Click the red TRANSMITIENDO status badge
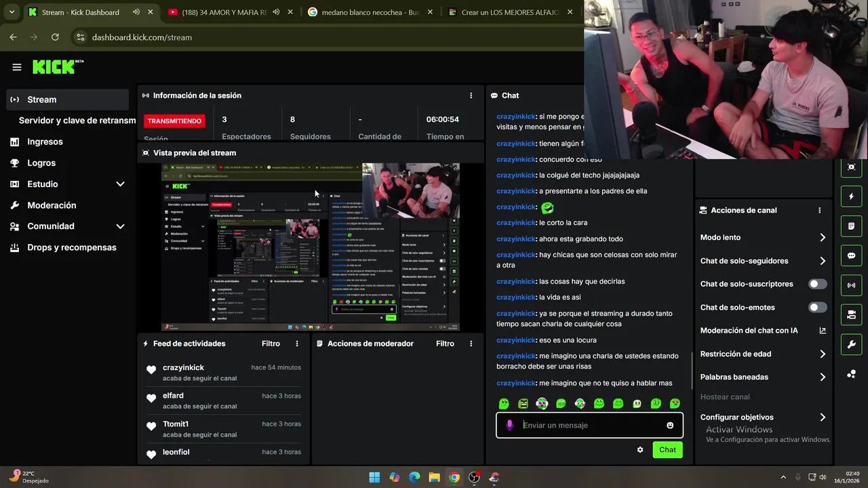This screenshot has height=488, width=868. tap(174, 121)
